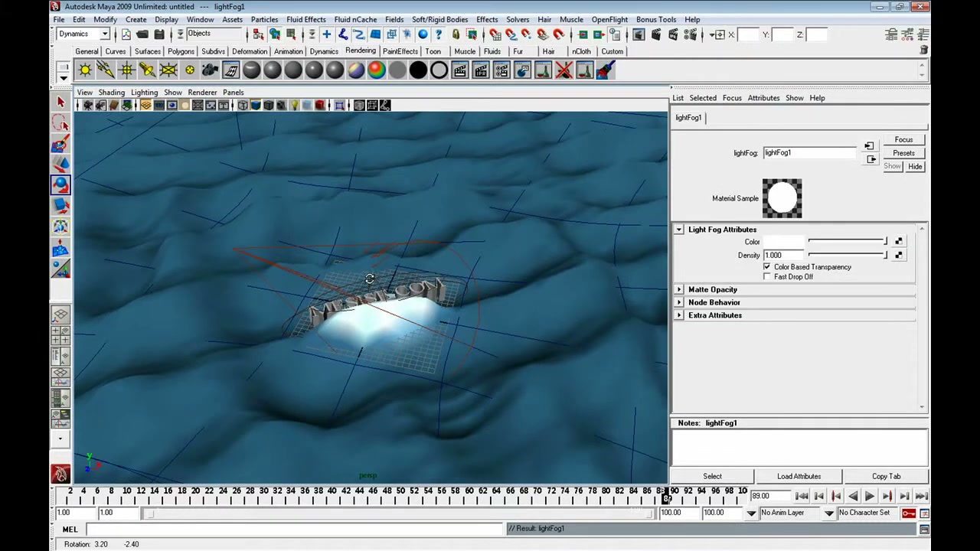Enable the Fast Drop Off checkbox
Screen dimensions: 980x551
coord(767,277)
